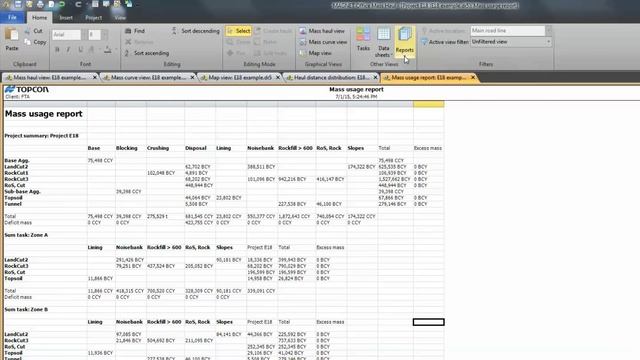Click the Print icon in quick access toolbar
The width and height of the screenshot is (640, 360).
tap(40, 4)
